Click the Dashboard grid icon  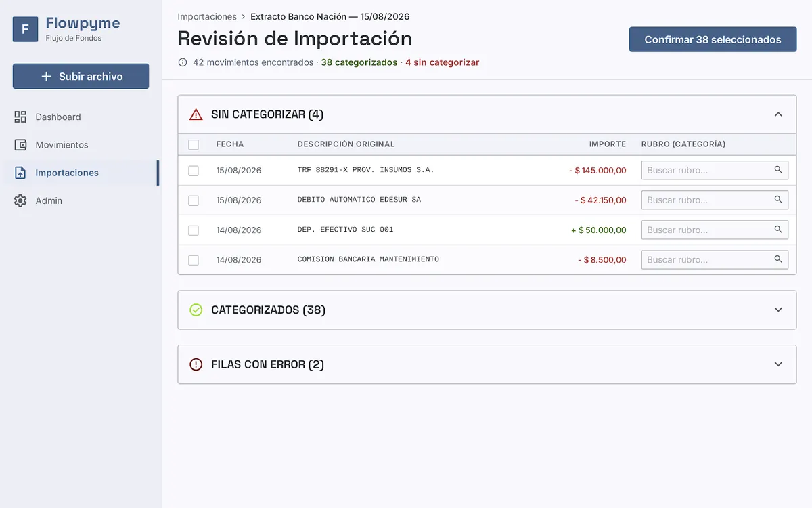20,117
